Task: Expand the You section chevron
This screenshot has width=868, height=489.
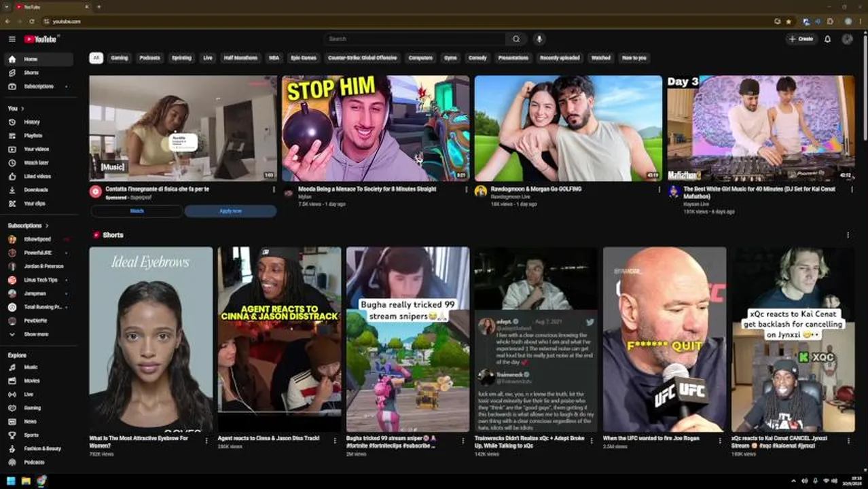Action: click(22, 109)
